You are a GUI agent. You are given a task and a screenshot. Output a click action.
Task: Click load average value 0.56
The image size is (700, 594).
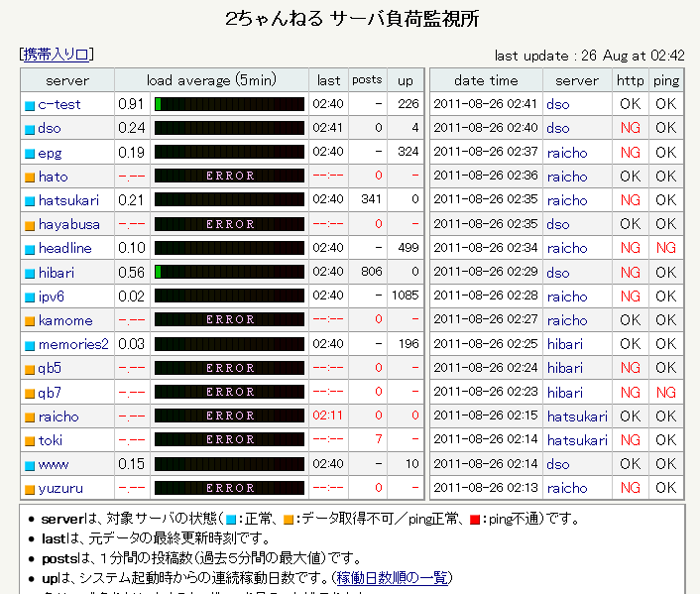(131, 272)
